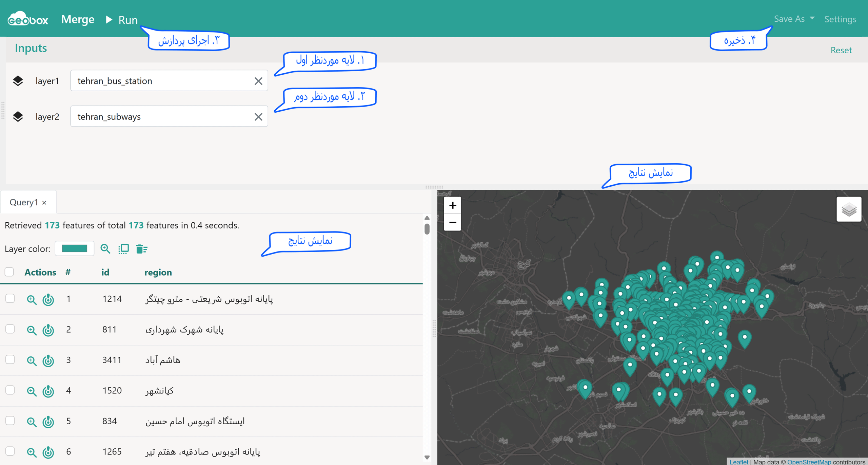Click flash icon for row id 1520

pyautogui.click(x=48, y=391)
